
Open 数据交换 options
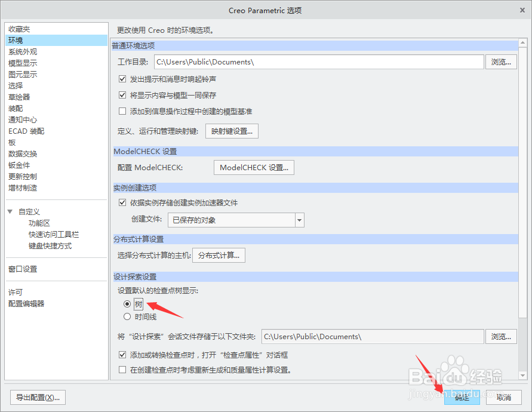click(23, 153)
